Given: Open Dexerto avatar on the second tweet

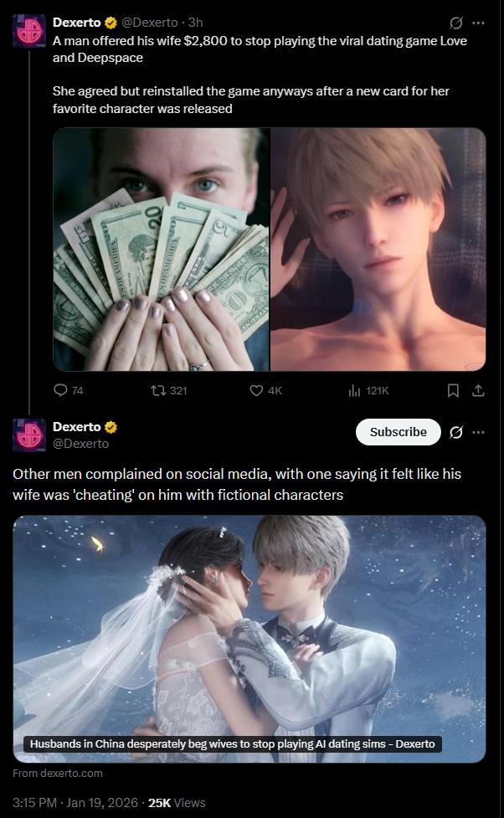Looking at the screenshot, I should 29,435.
